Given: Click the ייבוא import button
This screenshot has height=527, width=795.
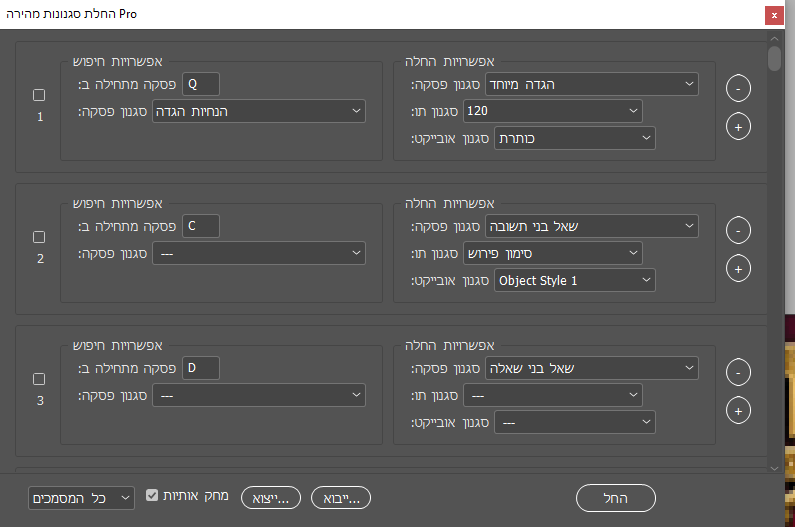Looking at the screenshot, I should pos(341,497).
